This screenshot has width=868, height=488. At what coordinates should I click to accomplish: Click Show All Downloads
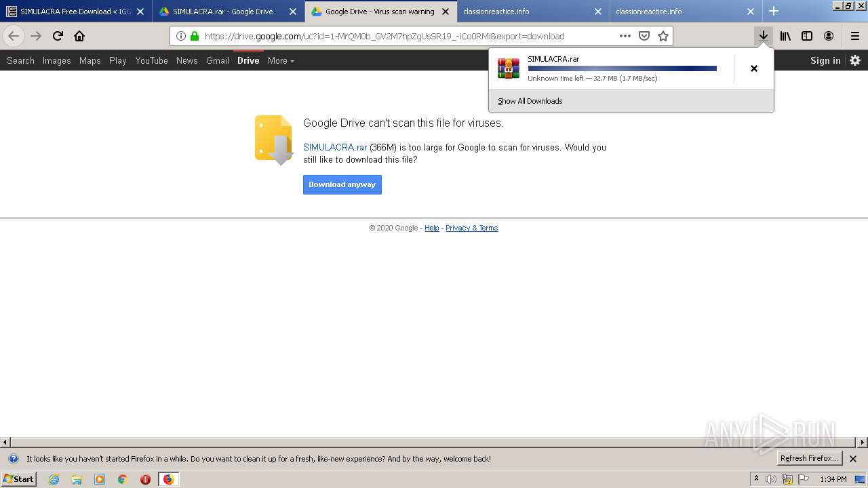[530, 101]
